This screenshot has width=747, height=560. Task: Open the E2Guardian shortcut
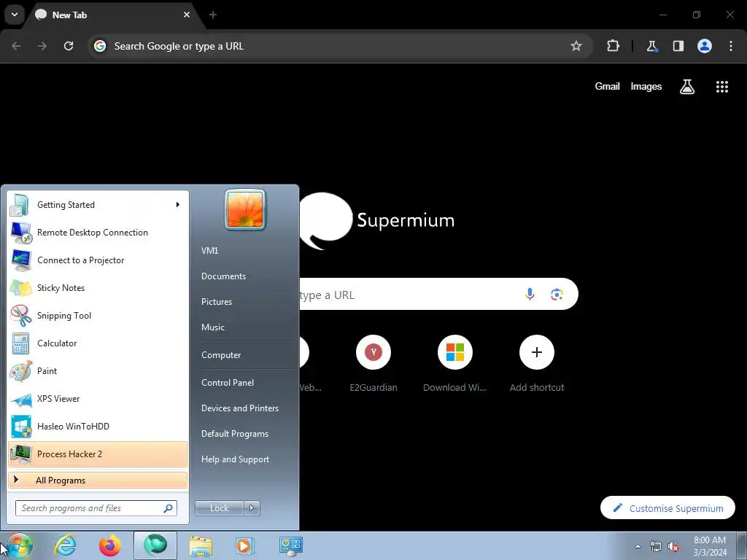tap(373, 365)
